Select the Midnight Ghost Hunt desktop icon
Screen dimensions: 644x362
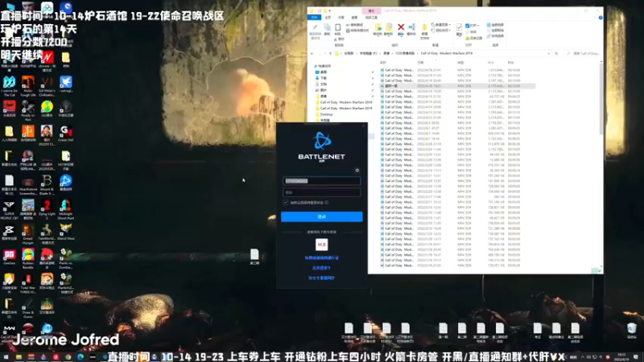click(x=66, y=209)
